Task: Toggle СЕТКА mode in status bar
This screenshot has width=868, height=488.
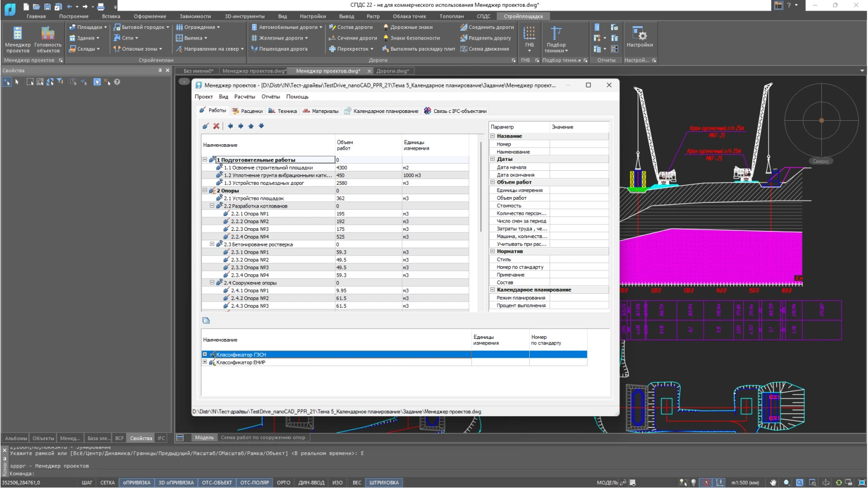Action: (x=107, y=482)
